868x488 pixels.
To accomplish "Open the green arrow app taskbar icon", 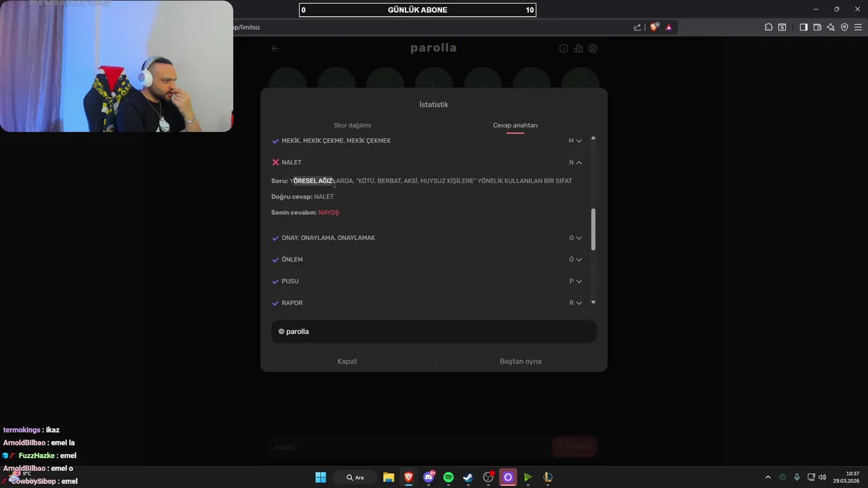I will coord(528,477).
